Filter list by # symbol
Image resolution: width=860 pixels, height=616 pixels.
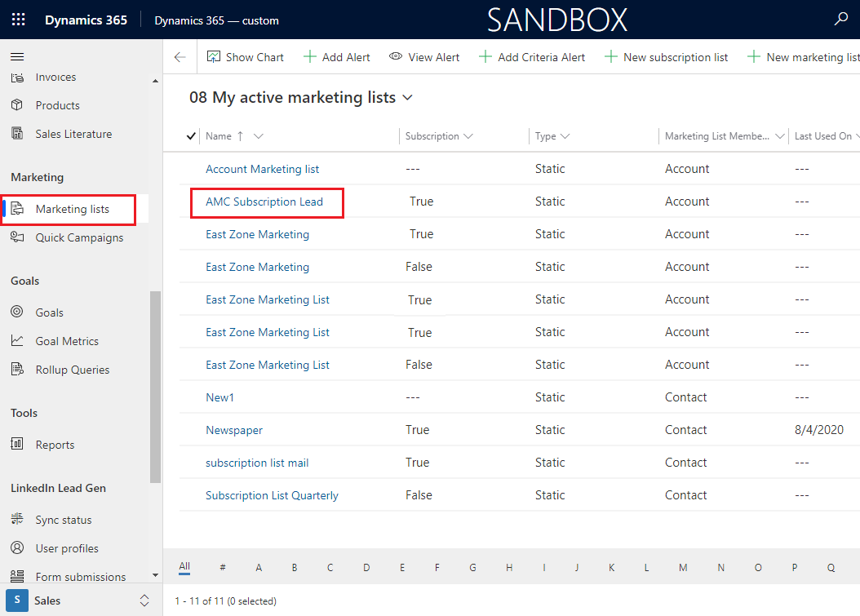[223, 568]
